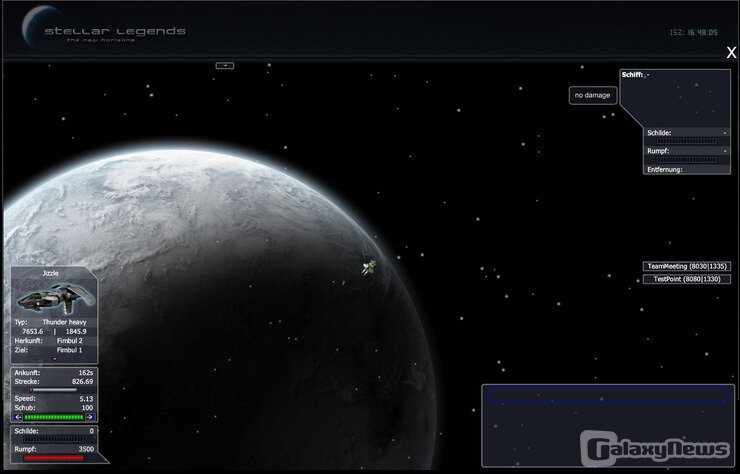The width and height of the screenshot is (740, 474).
Task: Click the Ankunft value 162s
Action: pos(86,373)
